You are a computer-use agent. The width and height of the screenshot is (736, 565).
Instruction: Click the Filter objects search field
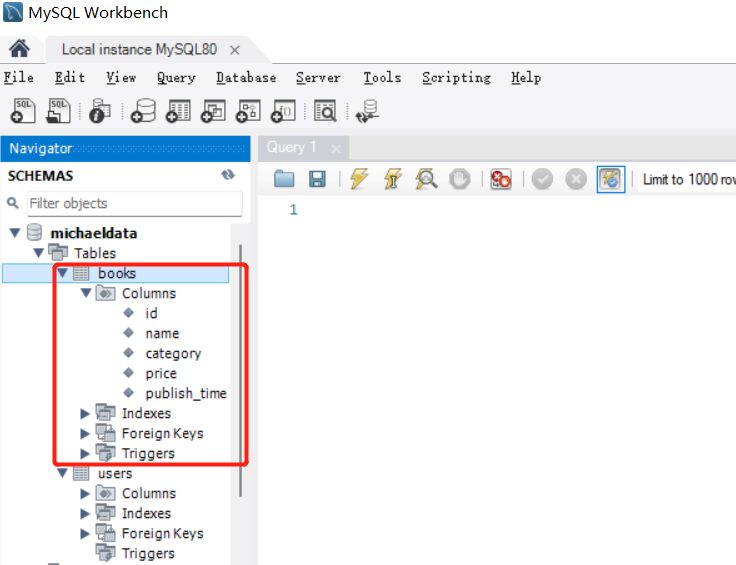[x=135, y=203]
